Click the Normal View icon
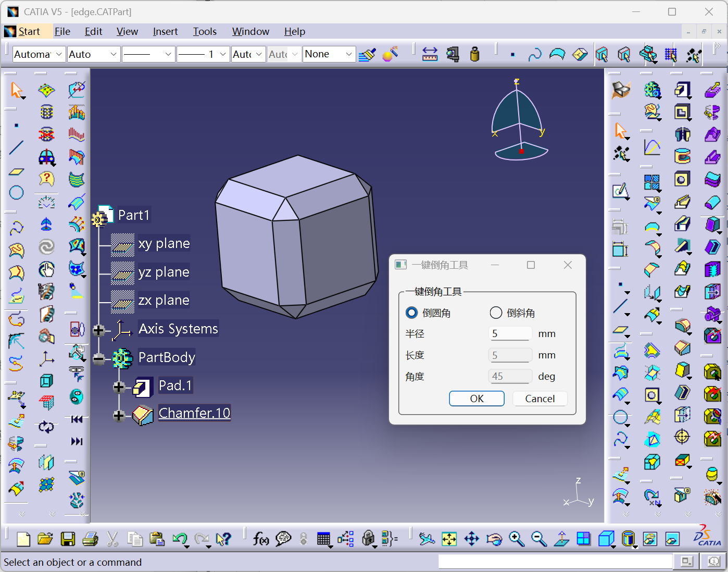Viewport: 728px width, 572px height. 561,539
